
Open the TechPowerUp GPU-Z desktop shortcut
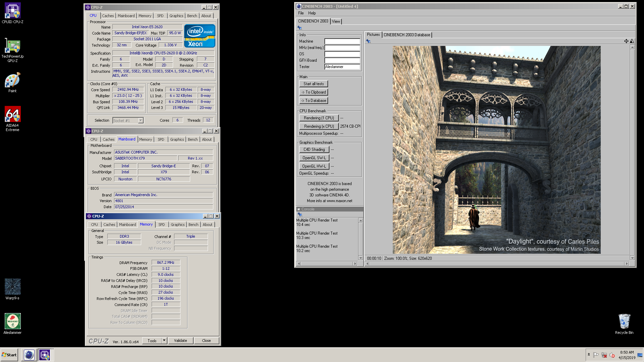12,50
